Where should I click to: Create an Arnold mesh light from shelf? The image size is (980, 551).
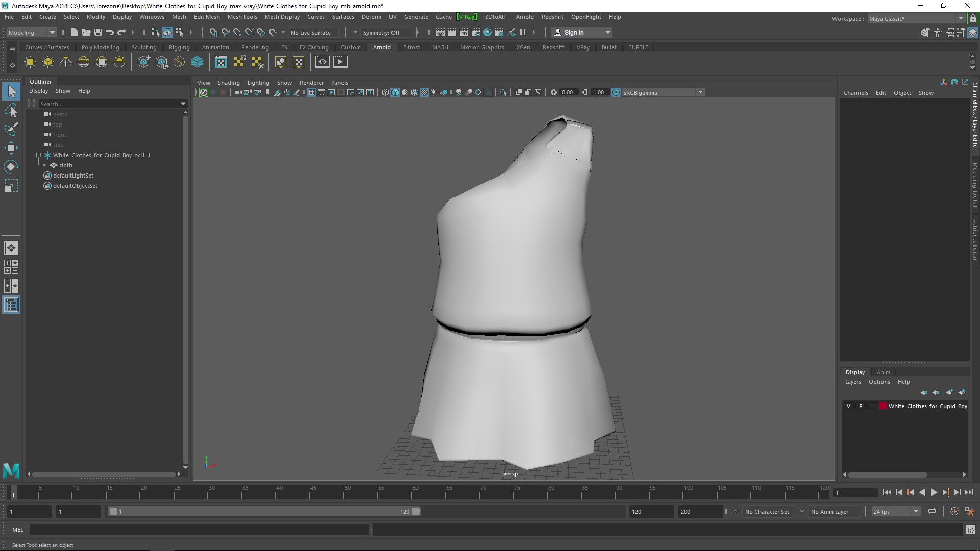48,62
